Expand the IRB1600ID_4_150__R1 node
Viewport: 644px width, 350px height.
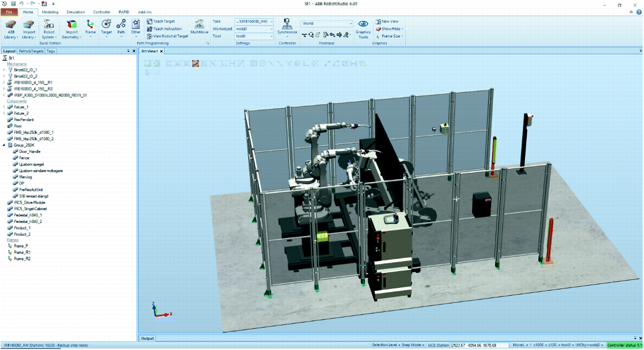coord(4,82)
